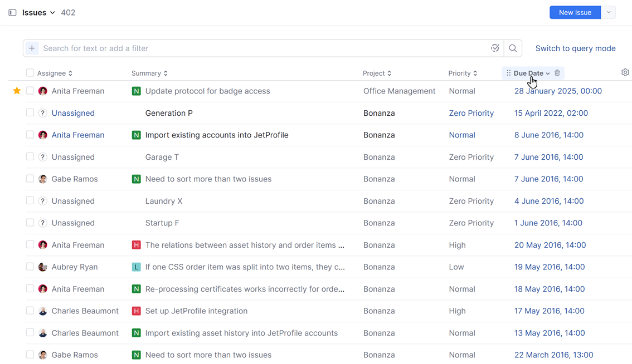Select checkbox for Aubrey Ryan's issue
Viewport: 632px width, 364px height.
30,266
